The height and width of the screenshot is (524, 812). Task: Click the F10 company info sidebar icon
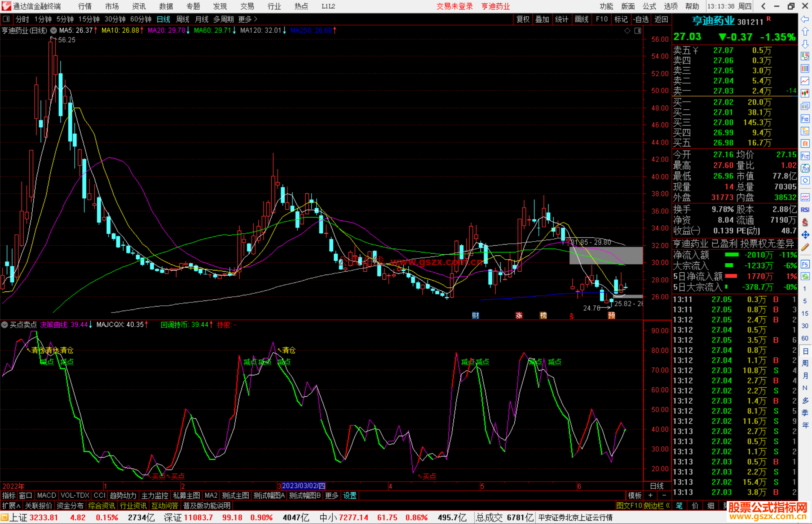(805, 119)
